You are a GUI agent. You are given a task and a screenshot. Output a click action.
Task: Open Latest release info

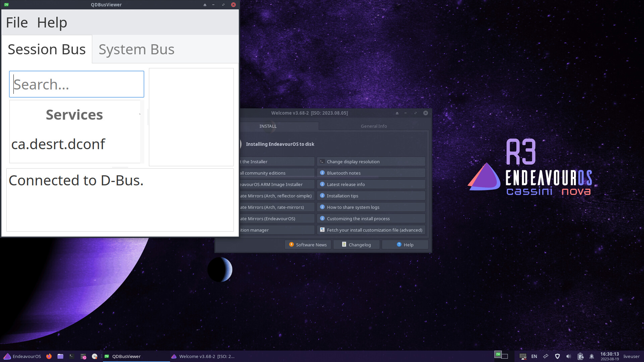pos(371,184)
